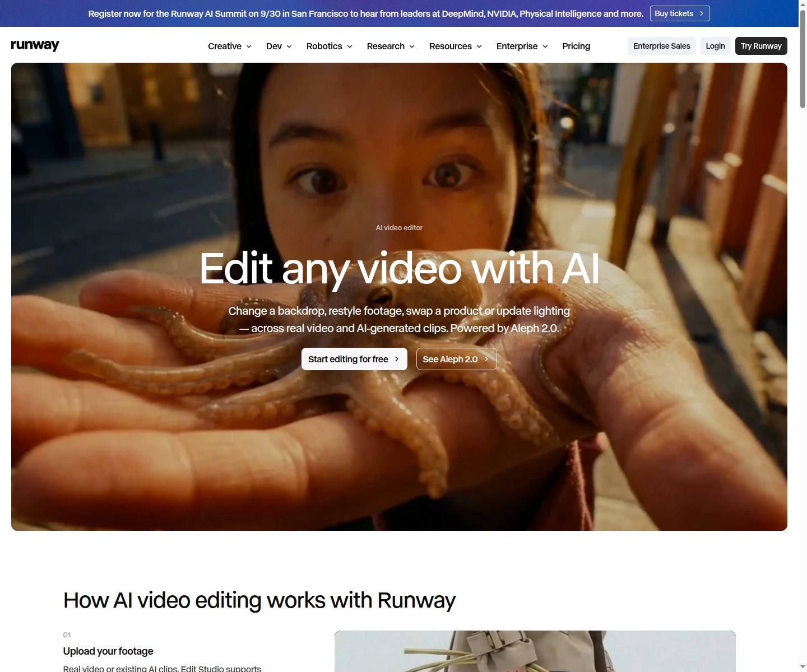
Task: Expand the Creative menu
Action: tap(230, 46)
